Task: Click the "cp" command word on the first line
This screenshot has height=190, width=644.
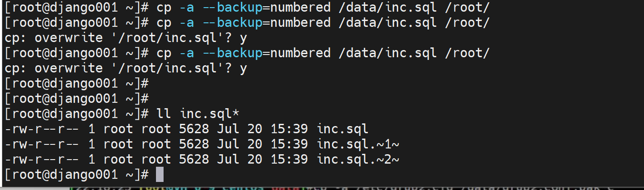Action: coord(164,8)
